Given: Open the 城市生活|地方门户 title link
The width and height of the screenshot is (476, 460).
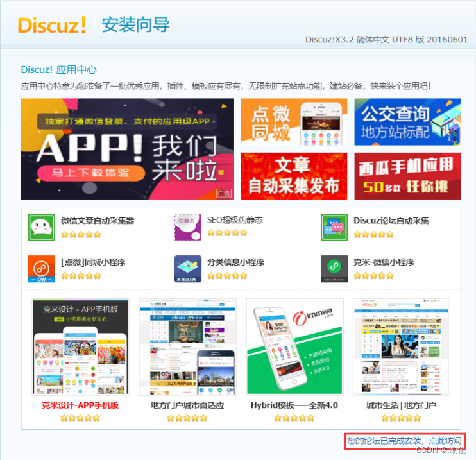Looking at the screenshot, I should (402, 405).
